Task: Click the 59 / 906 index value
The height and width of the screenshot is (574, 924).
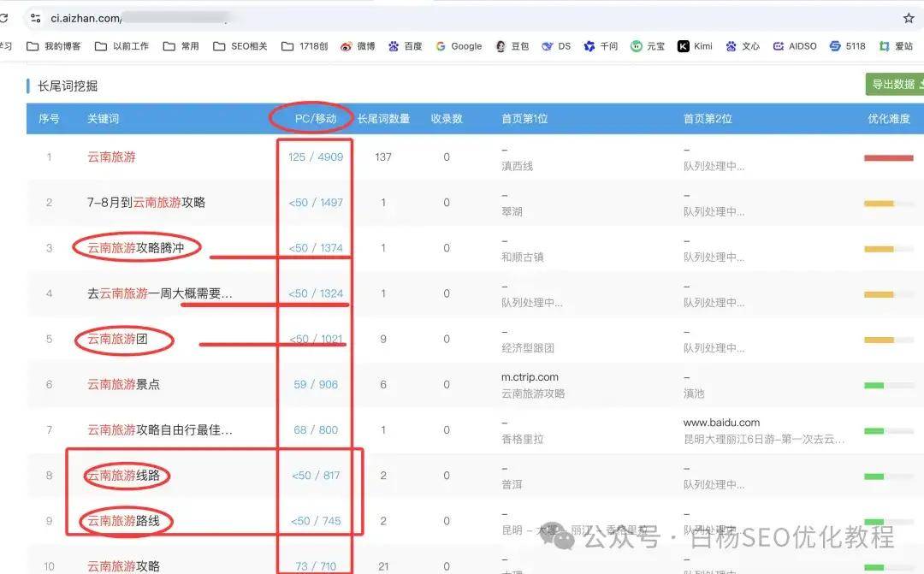Action: pos(316,384)
